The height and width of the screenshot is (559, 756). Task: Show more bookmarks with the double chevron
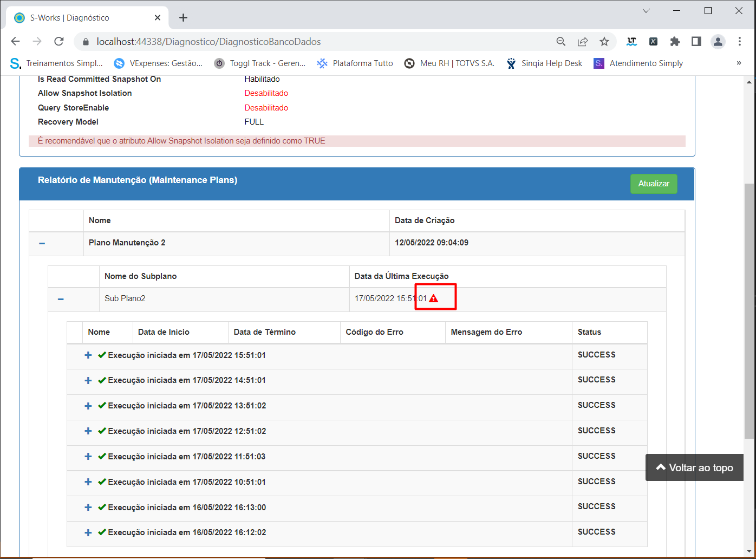pos(739,63)
